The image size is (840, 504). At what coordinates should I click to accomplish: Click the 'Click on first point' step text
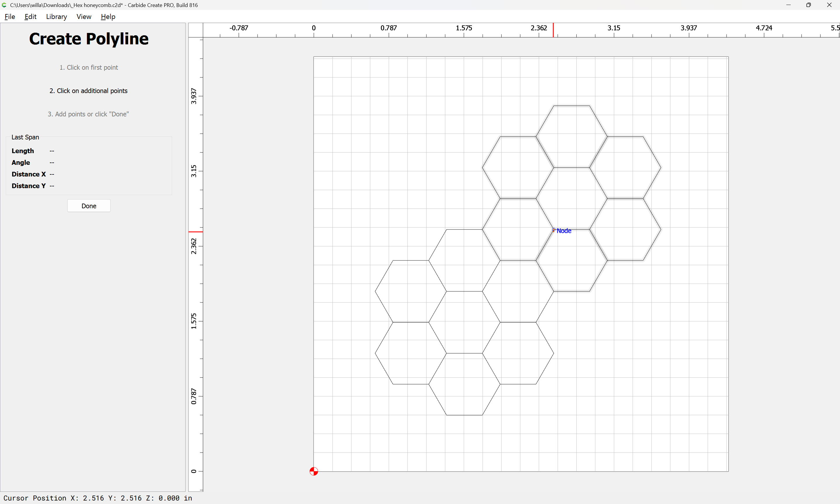(x=89, y=67)
